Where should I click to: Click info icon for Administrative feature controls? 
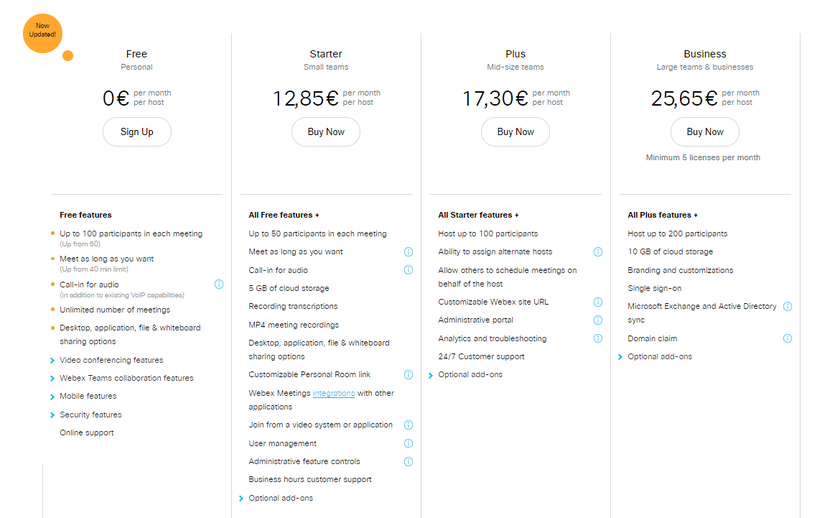[x=408, y=461]
